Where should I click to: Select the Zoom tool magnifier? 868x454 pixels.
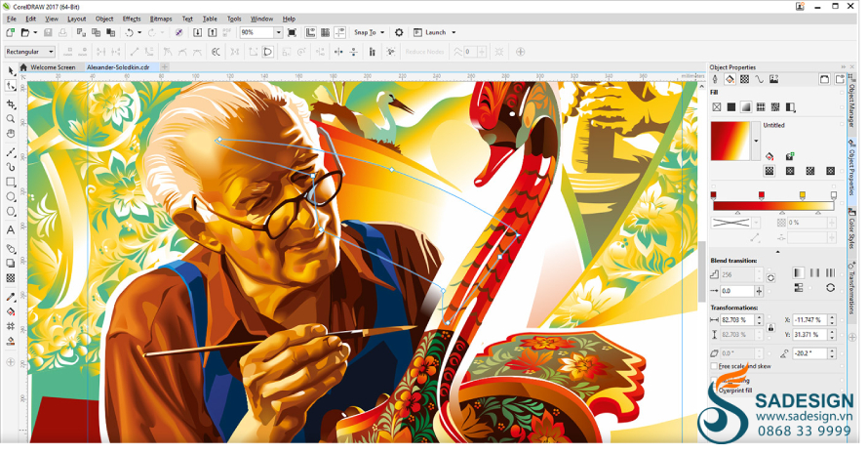11,119
